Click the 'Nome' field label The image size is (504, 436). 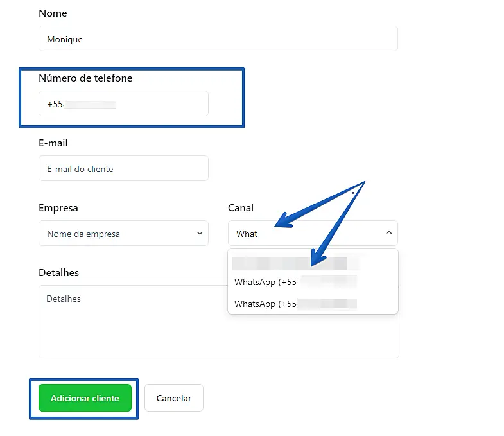click(x=53, y=13)
